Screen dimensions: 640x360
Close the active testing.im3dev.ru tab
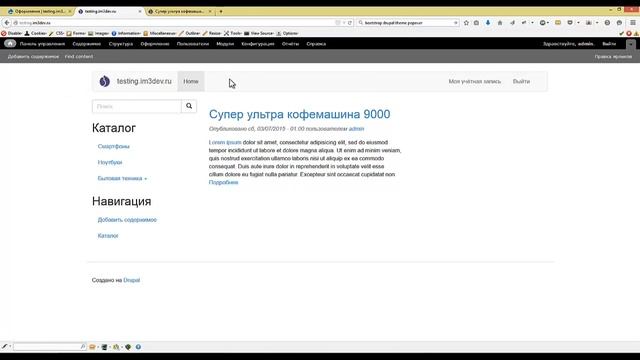(140, 11)
